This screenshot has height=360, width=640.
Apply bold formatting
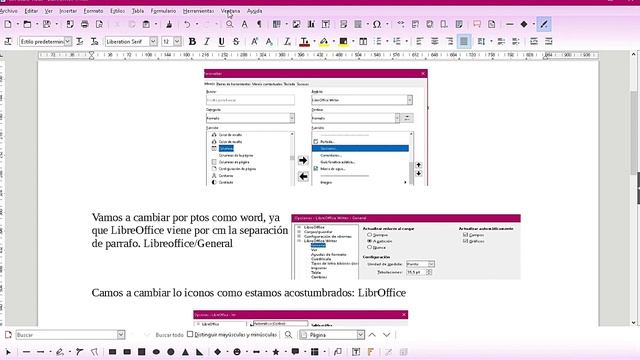(192, 42)
